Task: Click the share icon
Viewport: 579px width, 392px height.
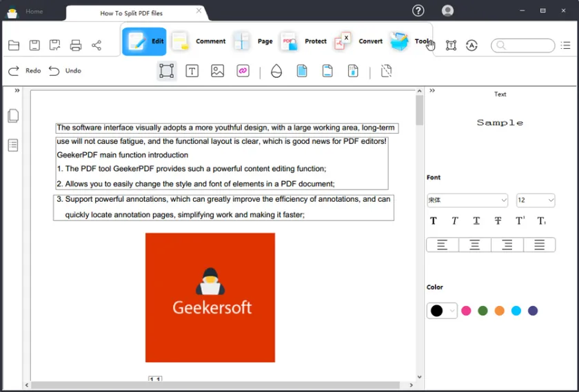Action: (96, 45)
